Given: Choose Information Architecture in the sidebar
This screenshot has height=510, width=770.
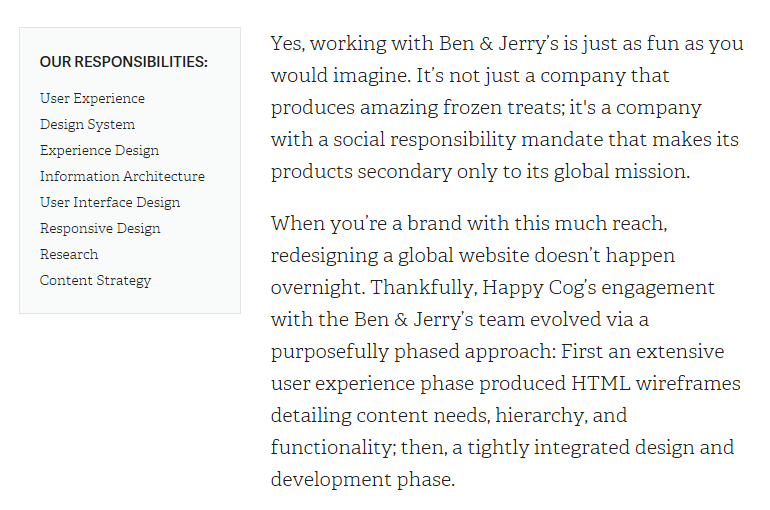Looking at the screenshot, I should pyautogui.click(x=122, y=176).
